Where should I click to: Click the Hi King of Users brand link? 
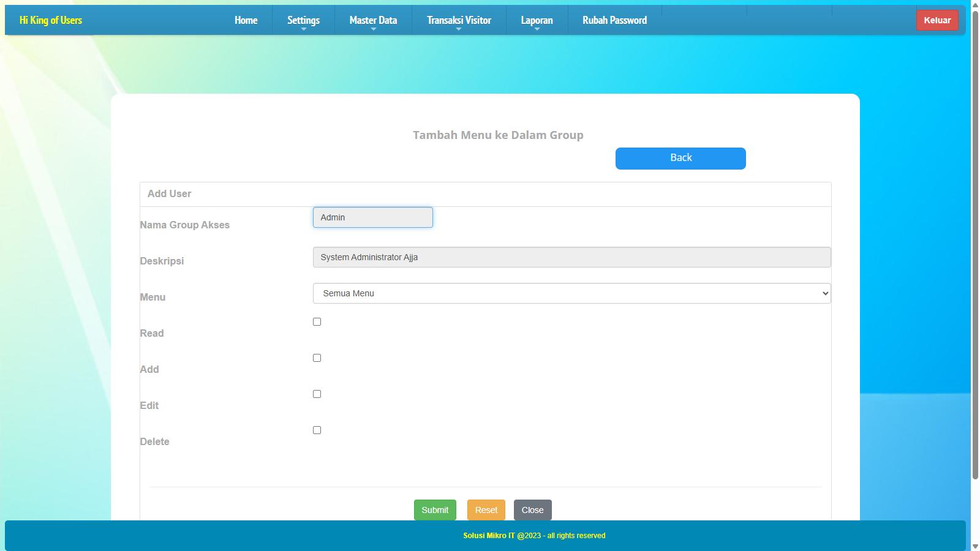51,20
